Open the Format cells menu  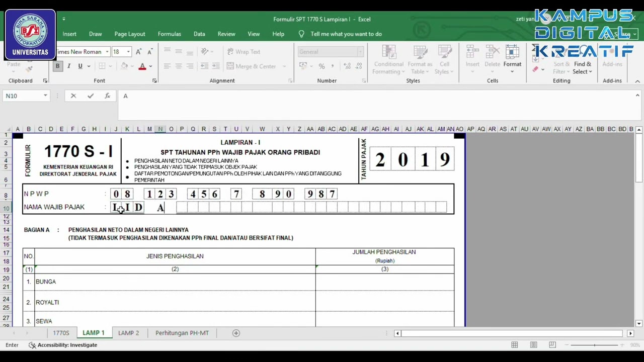pyautogui.click(x=512, y=59)
